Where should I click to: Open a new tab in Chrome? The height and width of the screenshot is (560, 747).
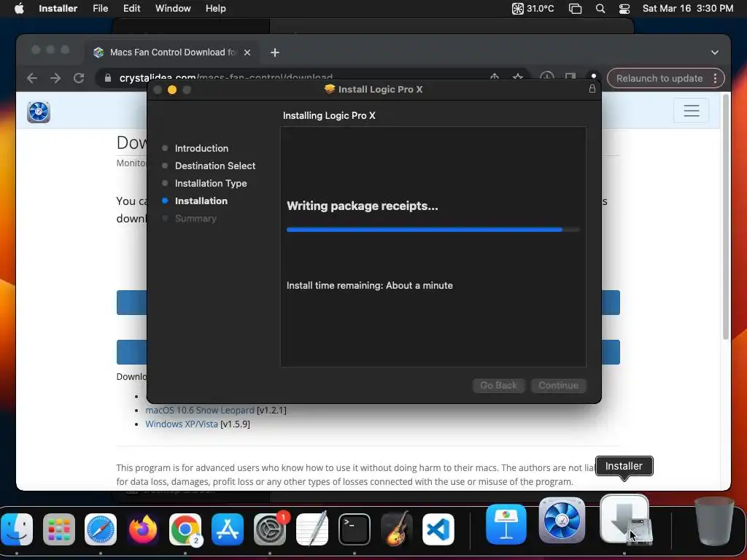[275, 52]
